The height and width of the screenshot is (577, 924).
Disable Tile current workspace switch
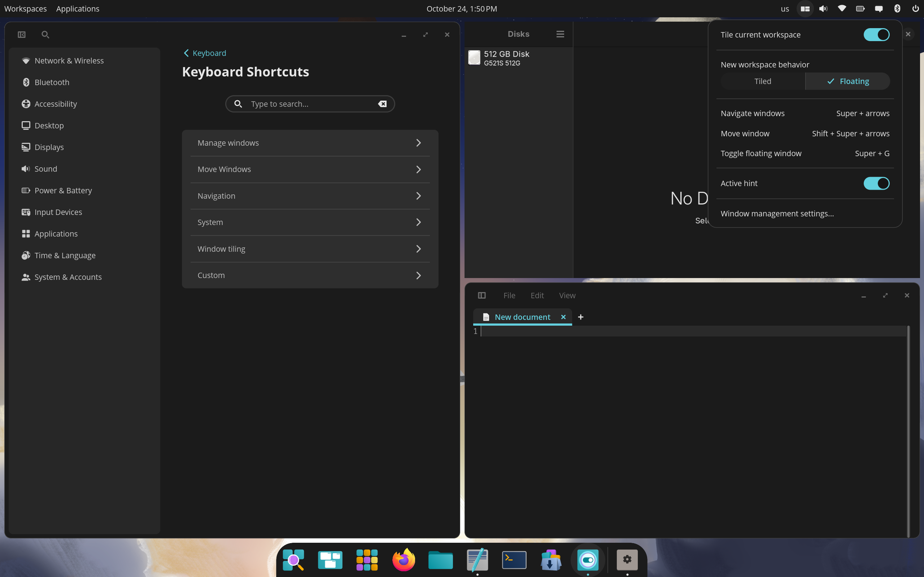(876, 35)
